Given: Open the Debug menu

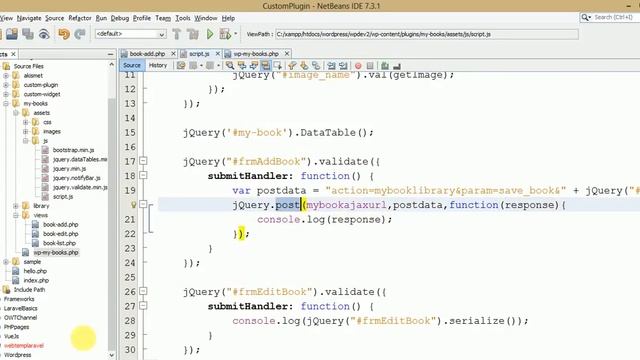Looking at the screenshot, I should 120,18.
